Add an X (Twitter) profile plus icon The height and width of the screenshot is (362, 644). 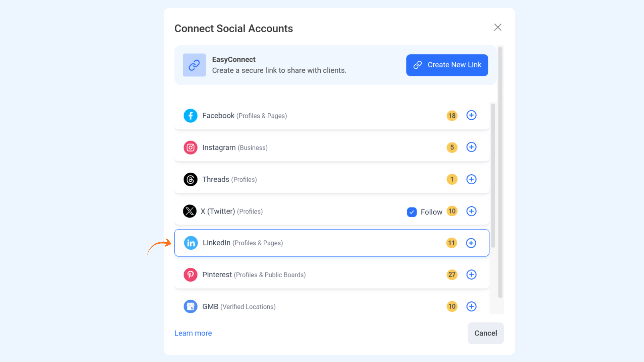(471, 211)
